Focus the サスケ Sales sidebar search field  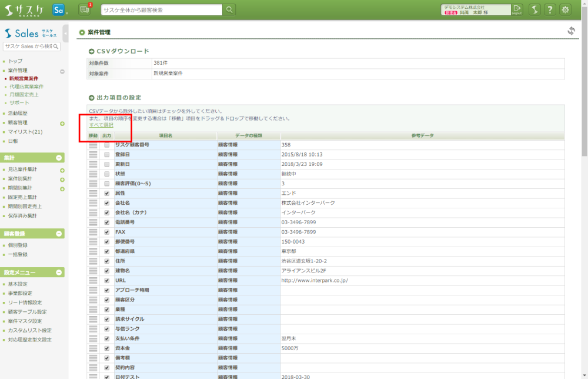tap(28, 46)
